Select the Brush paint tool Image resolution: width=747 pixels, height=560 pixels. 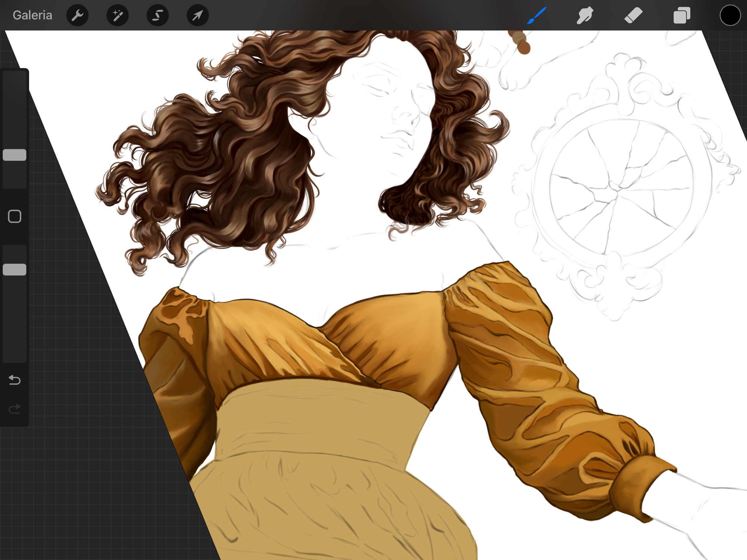click(x=537, y=15)
